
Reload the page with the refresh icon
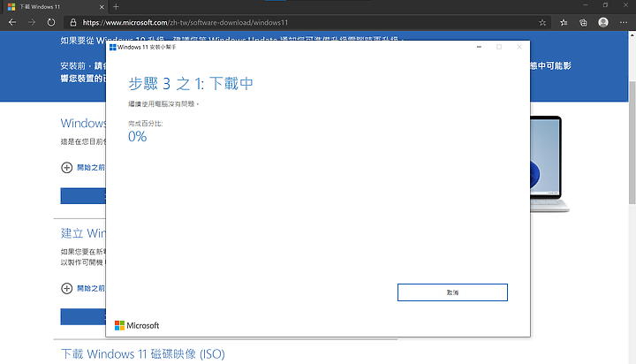tap(50, 22)
